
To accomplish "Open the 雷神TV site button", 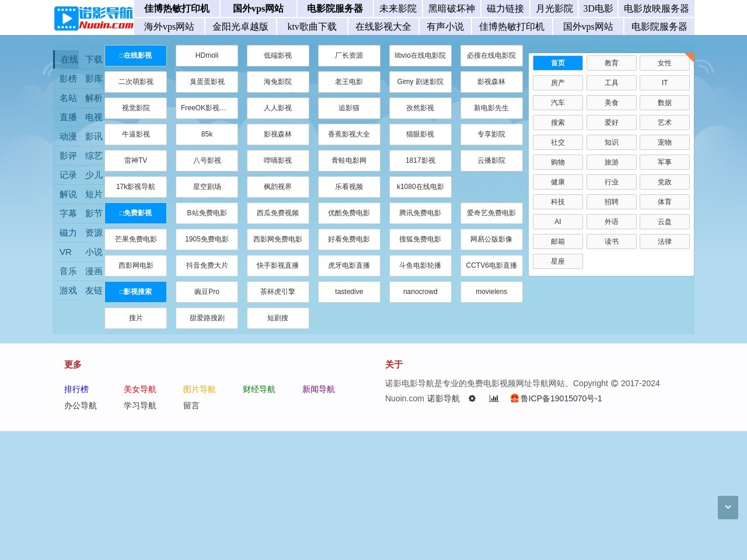I will tap(135, 160).
